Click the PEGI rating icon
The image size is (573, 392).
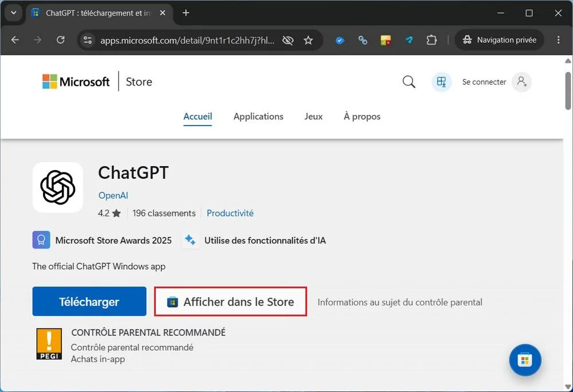(49, 344)
